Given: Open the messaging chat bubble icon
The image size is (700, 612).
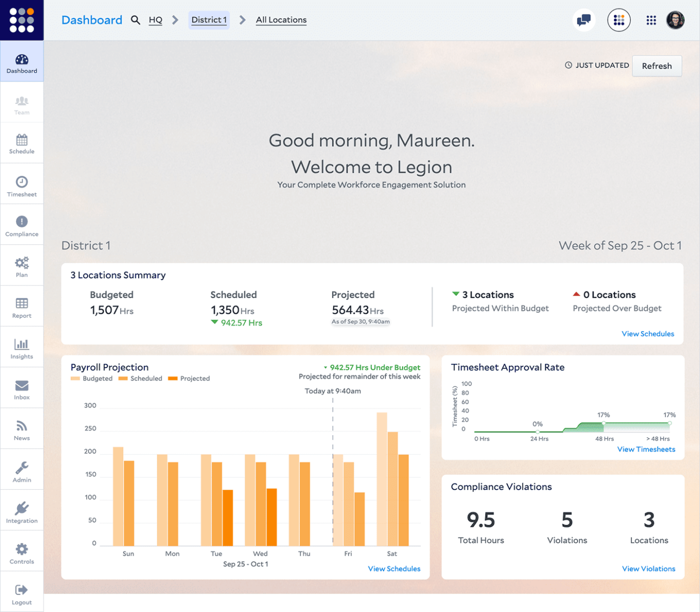Looking at the screenshot, I should click(x=583, y=20).
